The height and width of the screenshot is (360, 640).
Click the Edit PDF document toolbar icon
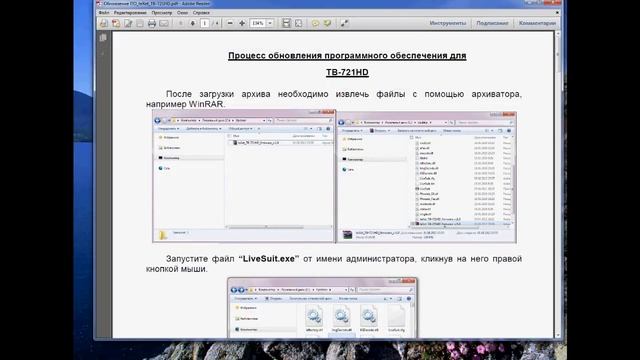tap(128, 24)
